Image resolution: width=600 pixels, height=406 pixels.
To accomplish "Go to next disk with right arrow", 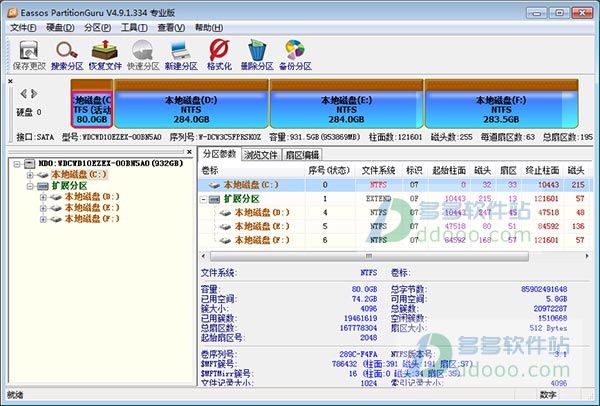I will [x=34, y=93].
